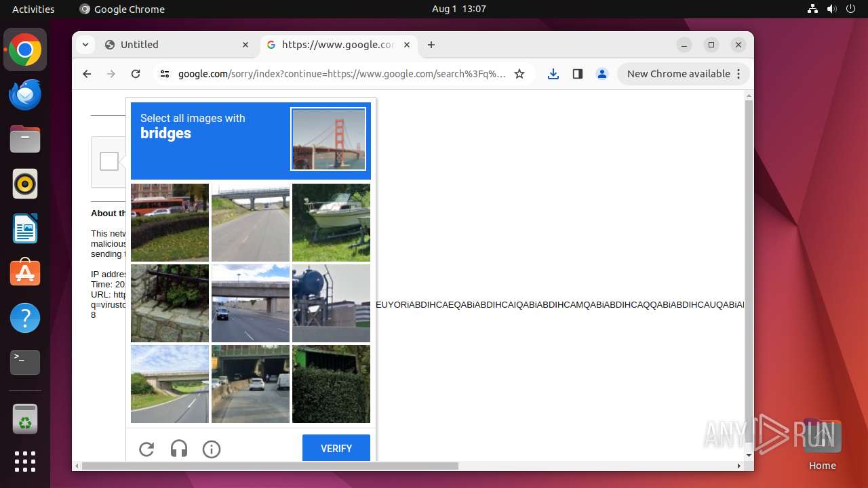Select the tile with concrete overpass and car

(250, 303)
